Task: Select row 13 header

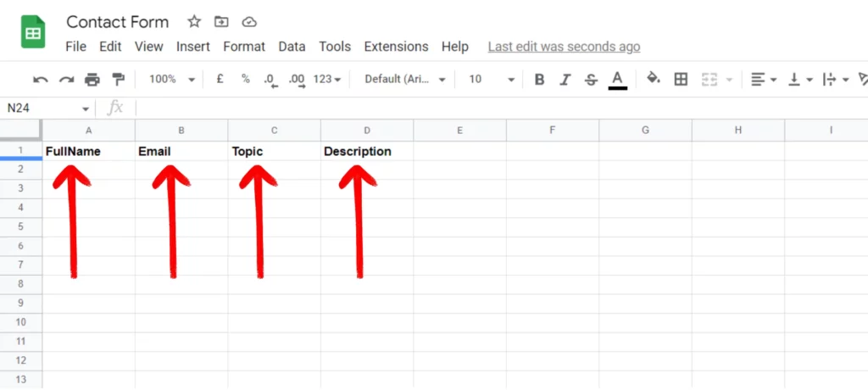Action: coord(21,380)
